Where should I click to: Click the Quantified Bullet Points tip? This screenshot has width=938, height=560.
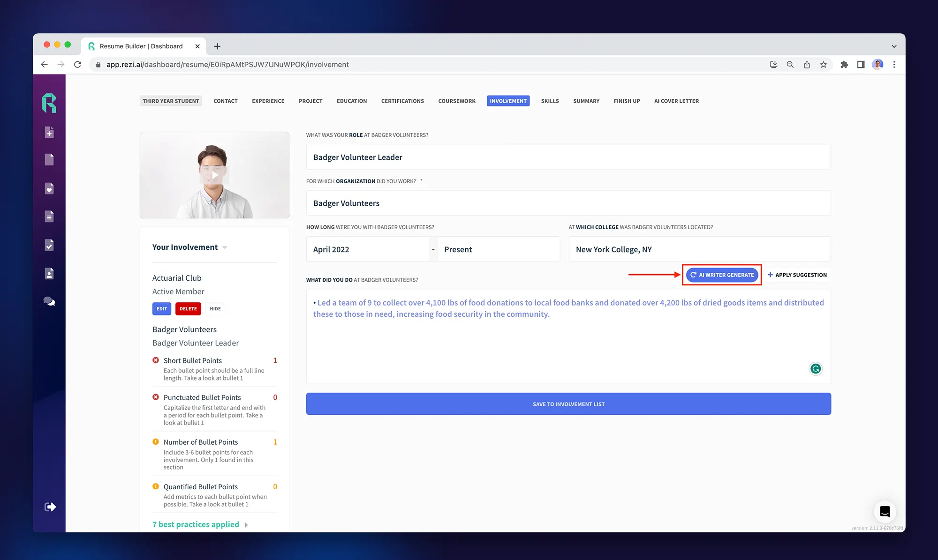click(x=215, y=495)
